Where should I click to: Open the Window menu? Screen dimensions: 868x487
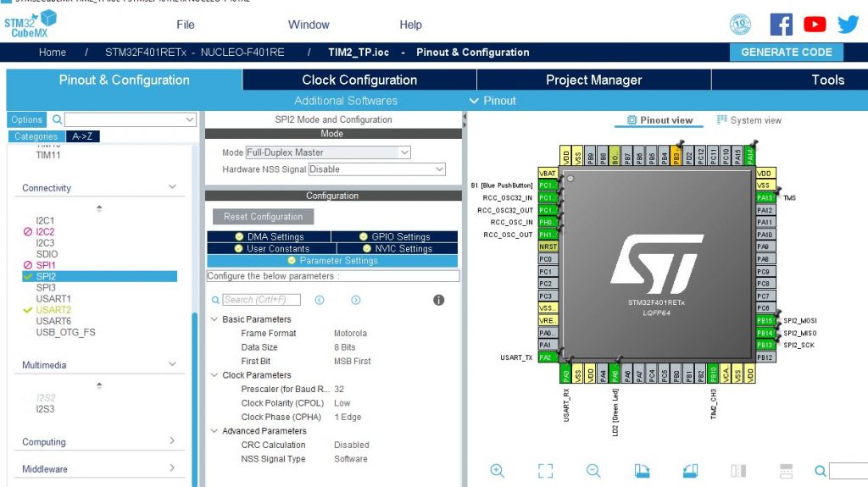click(309, 25)
